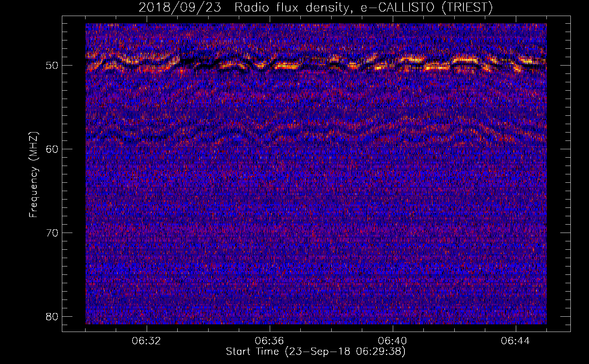The image size is (589, 364).
Task: Click the 'Start Time (23-Sep-18 06:29:38)' label
Action: pyautogui.click(x=316, y=351)
